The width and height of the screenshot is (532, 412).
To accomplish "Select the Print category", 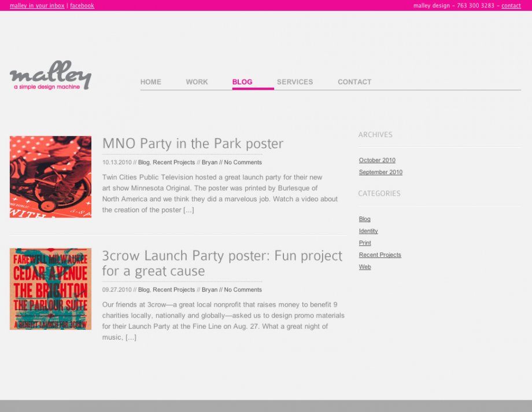I will [365, 243].
